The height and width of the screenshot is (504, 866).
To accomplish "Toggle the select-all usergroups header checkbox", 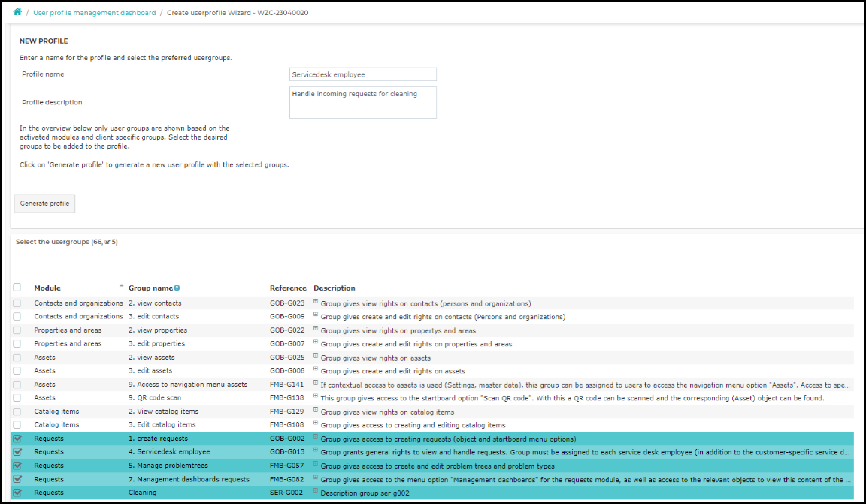I will coord(17,287).
